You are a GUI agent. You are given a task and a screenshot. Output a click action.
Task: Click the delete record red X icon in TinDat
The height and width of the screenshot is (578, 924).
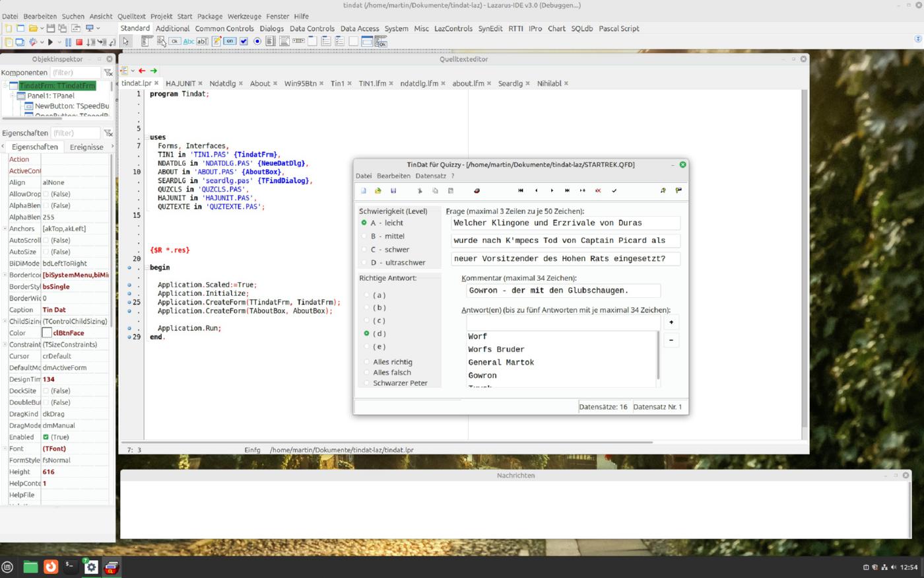coord(598,190)
